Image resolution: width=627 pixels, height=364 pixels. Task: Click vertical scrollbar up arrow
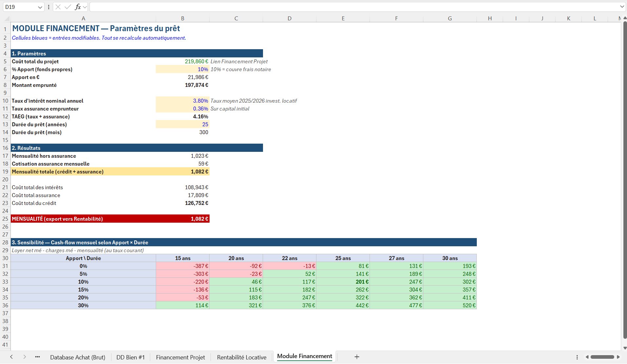(625, 18)
